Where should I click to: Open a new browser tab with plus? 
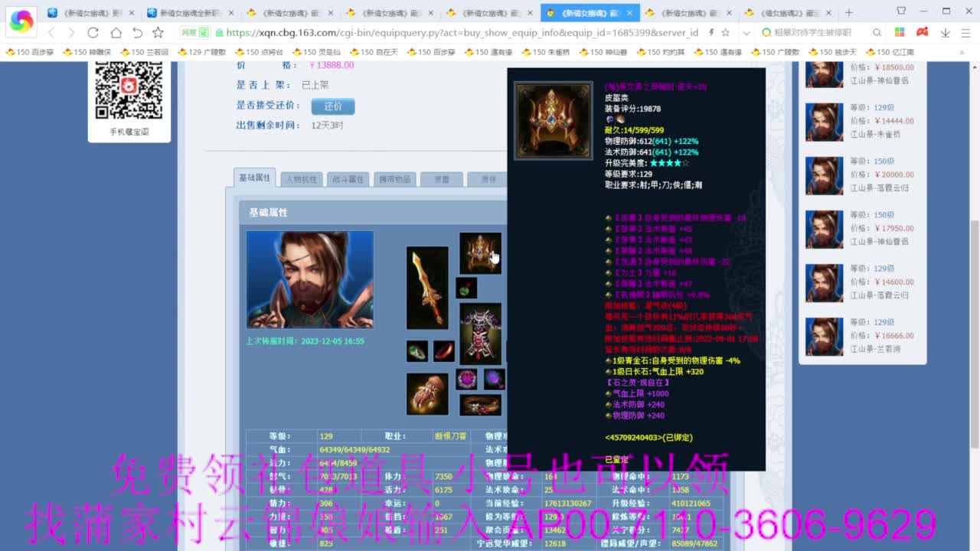point(848,12)
